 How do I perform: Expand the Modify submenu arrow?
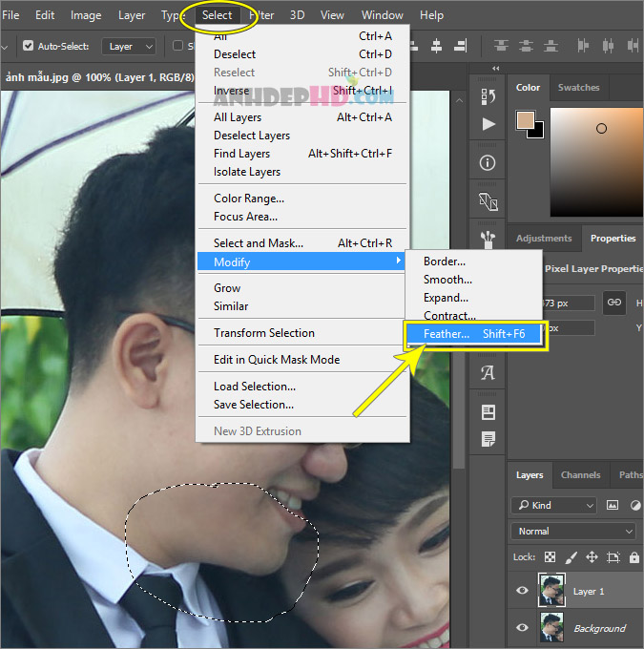click(398, 261)
